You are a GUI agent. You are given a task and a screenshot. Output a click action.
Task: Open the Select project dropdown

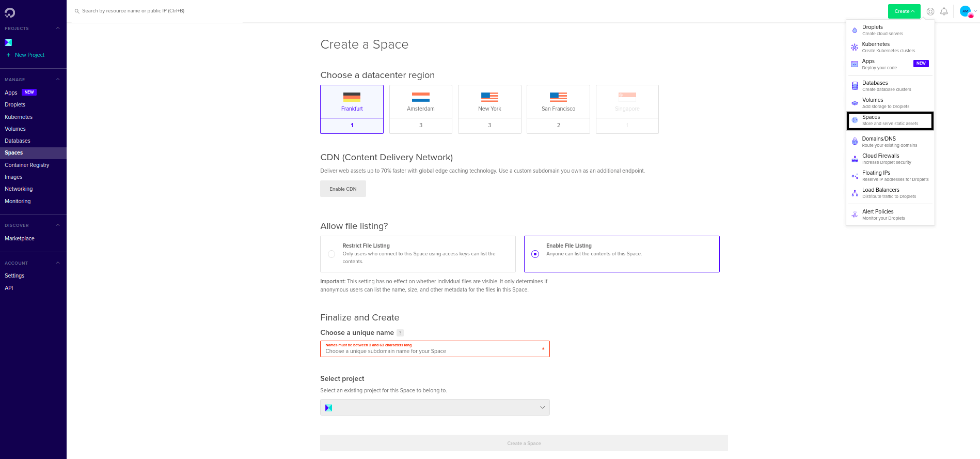tap(435, 407)
